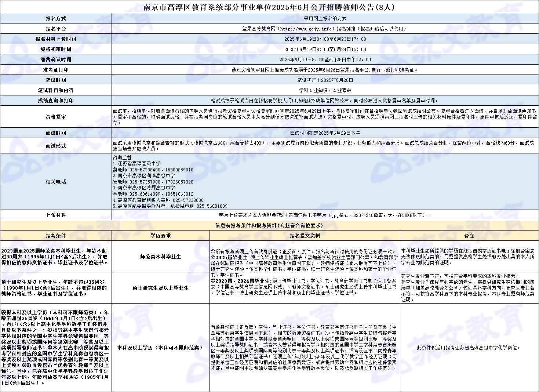Select the 笔试科目和内容 row label

[x=56, y=90]
